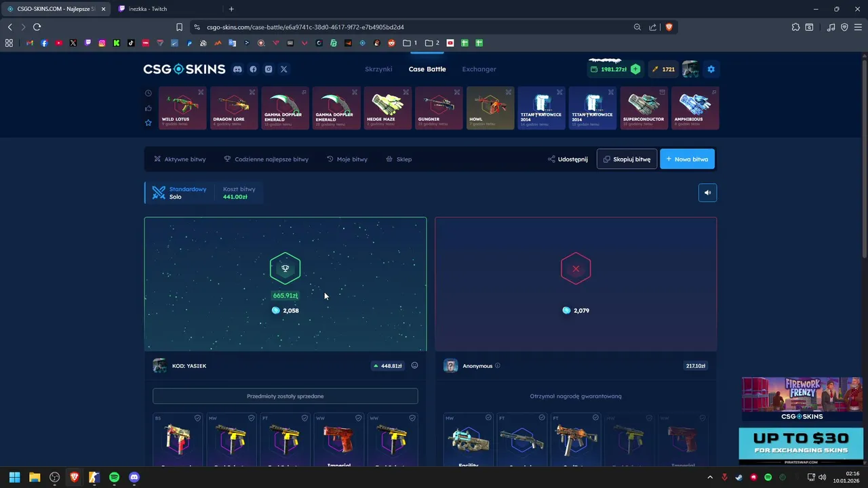Viewport: 868px width, 488px height.
Task: Open the CSGO-SKINS X (Twitter) header icon
Action: [x=284, y=69]
